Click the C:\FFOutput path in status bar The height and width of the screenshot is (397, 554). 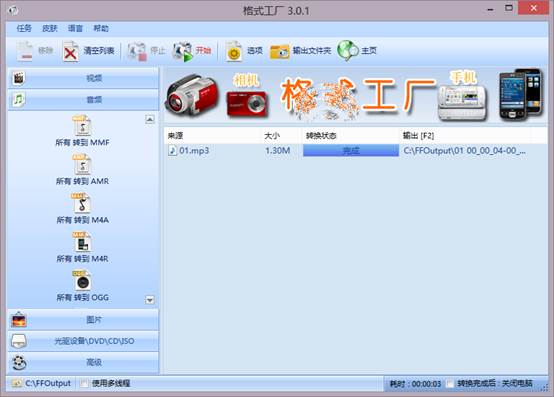48,383
